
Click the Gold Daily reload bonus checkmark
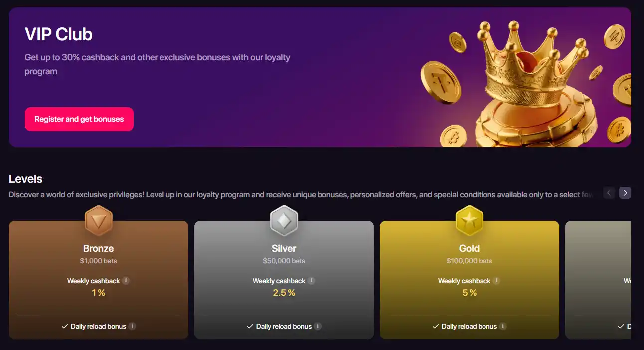tap(436, 326)
